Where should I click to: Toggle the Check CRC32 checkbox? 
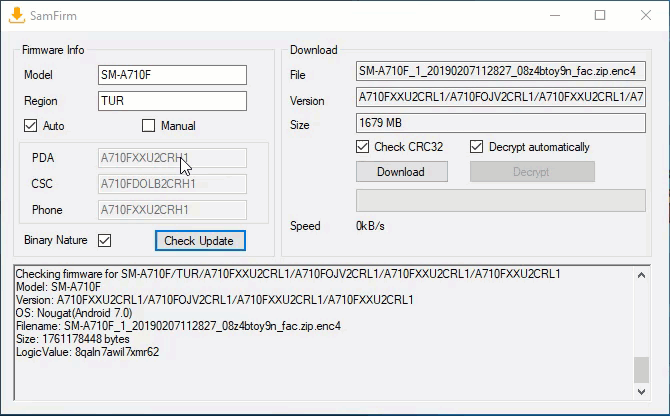362,147
